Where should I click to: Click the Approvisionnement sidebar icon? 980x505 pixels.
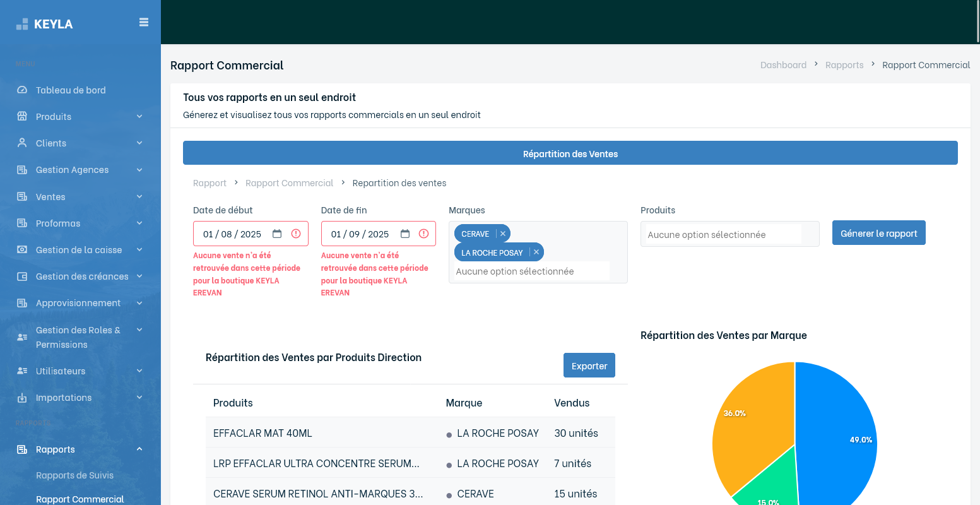pyautogui.click(x=22, y=303)
